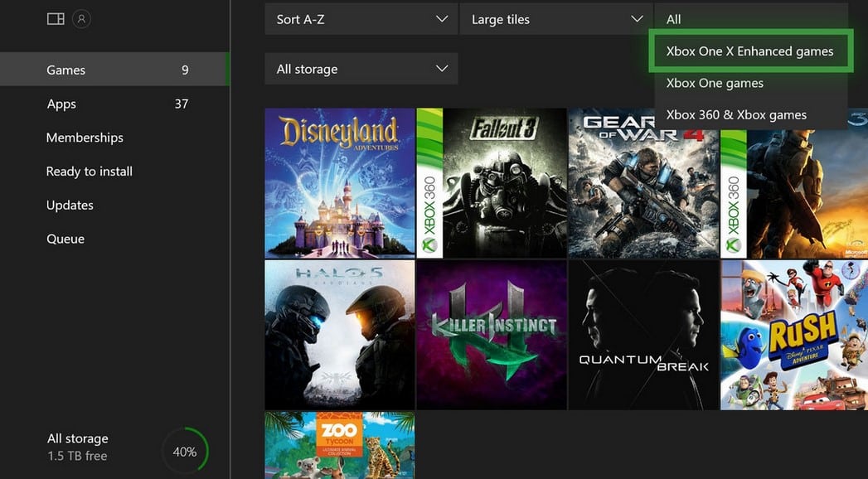Open the profile sign-in icon
This screenshot has width=868, height=479.
pyautogui.click(x=81, y=18)
